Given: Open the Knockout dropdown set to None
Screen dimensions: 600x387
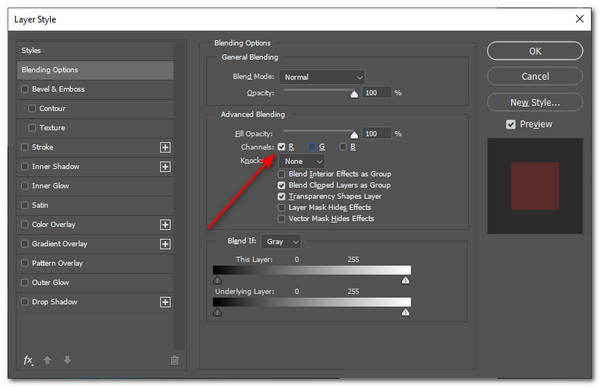Looking at the screenshot, I should (302, 162).
